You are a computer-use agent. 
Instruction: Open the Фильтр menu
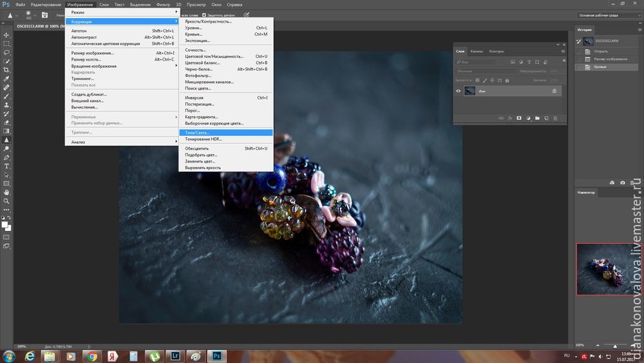click(x=163, y=5)
